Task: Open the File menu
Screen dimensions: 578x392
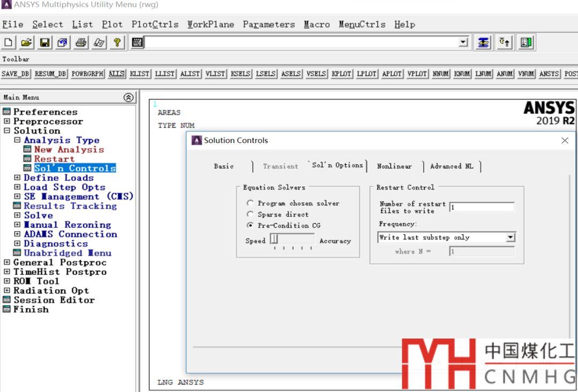Action: pos(13,25)
